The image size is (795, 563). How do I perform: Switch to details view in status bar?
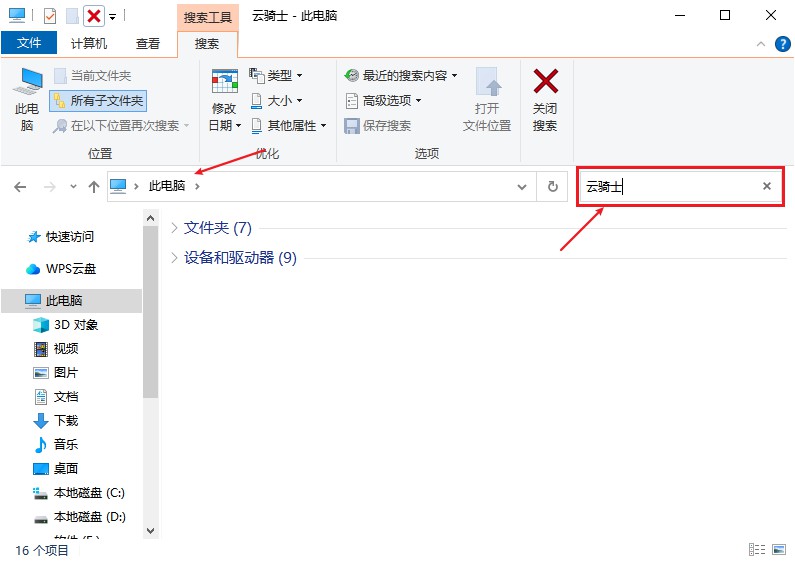[757, 549]
